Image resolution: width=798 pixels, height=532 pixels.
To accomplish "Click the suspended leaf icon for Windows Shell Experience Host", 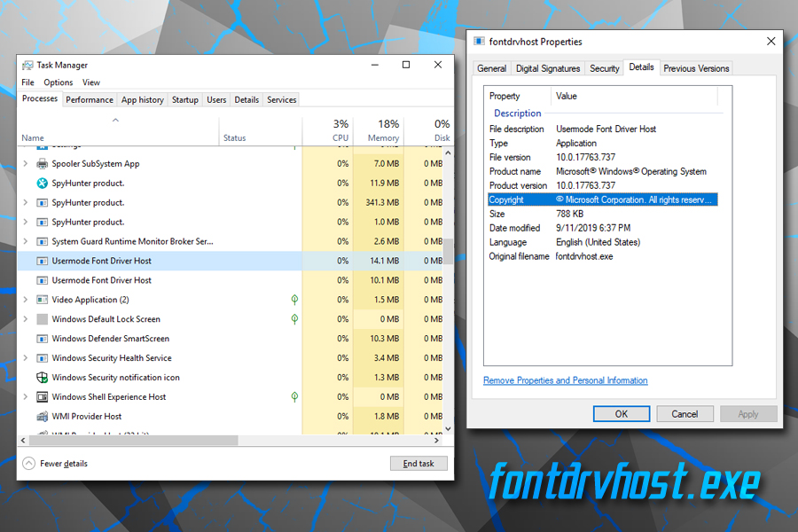I will tap(294, 396).
